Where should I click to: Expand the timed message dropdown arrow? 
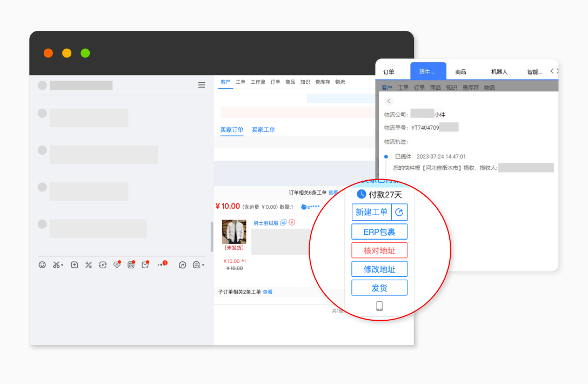203,266
